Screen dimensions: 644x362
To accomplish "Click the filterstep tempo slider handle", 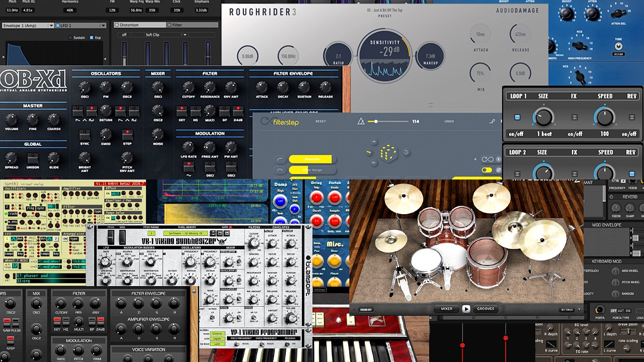I will pyautogui.click(x=375, y=121).
